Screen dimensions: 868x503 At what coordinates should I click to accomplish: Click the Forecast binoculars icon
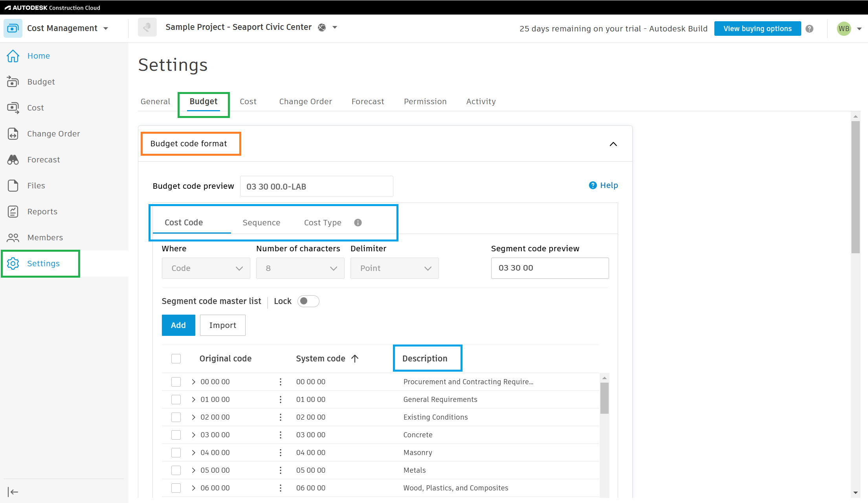[13, 160]
